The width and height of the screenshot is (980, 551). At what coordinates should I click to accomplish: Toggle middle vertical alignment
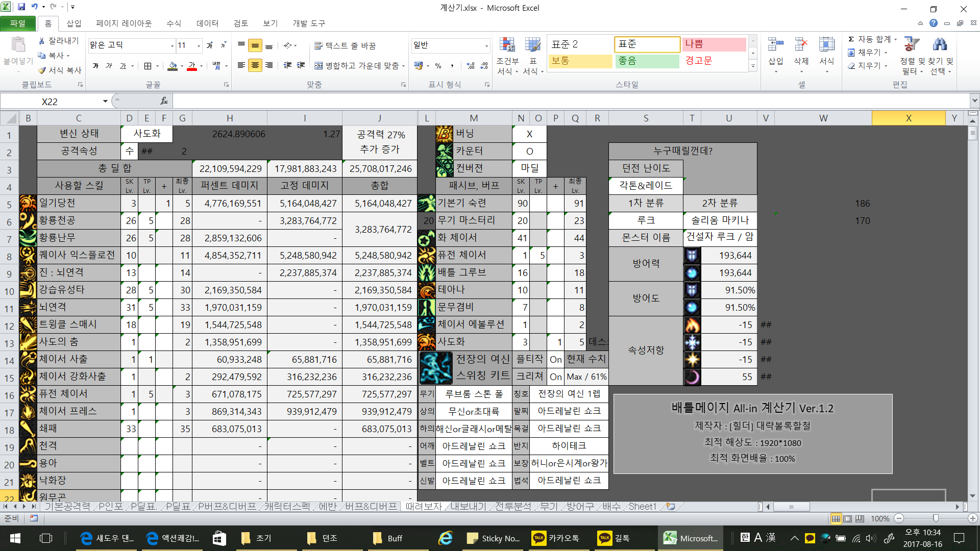click(255, 45)
